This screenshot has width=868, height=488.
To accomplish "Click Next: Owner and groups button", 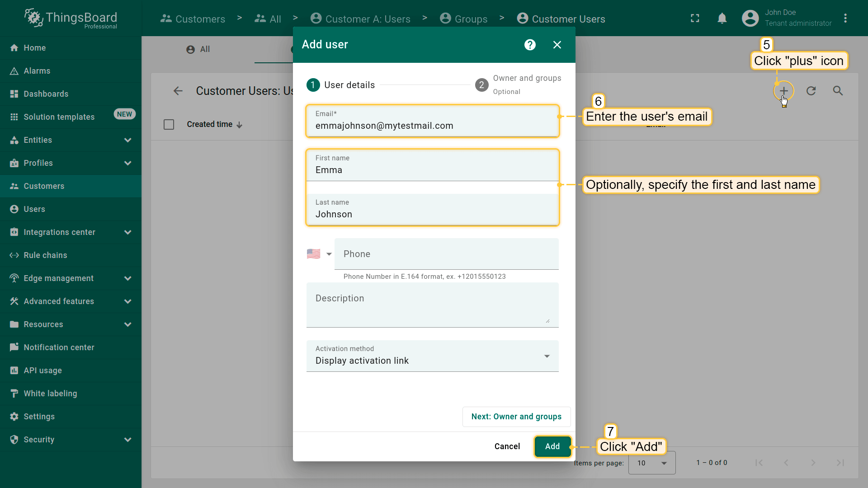I will [516, 417].
